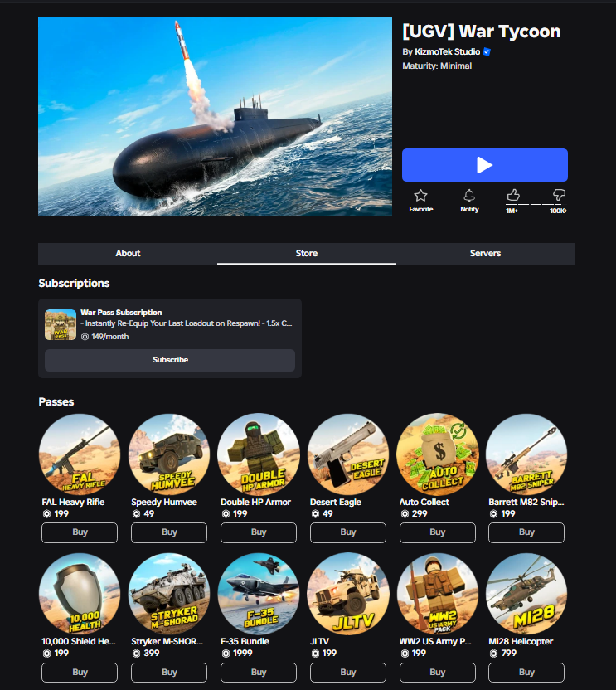This screenshot has width=616, height=690.
Task: Buy the Speedy Humvee pass
Action: coord(169,532)
